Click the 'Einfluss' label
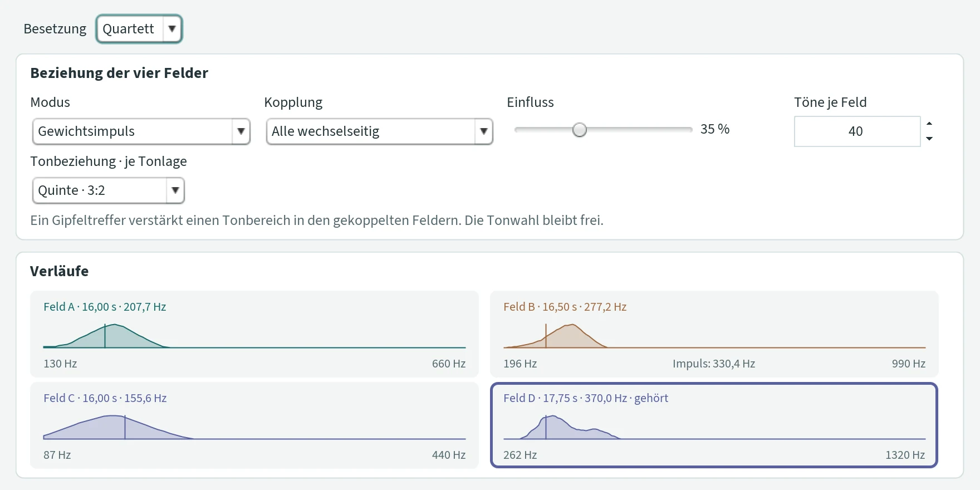The height and width of the screenshot is (490, 980). [x=531, y=102]
